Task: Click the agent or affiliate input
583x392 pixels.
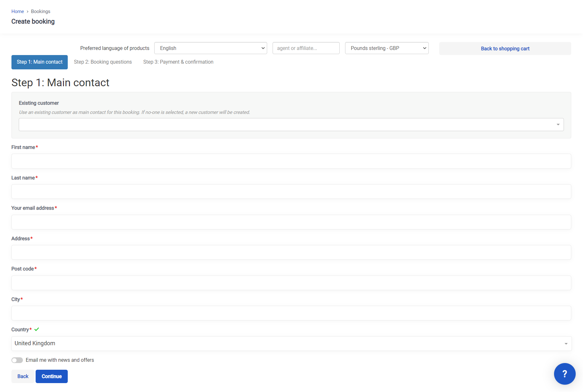Action: pyautogui.click(x=306, y=48)
